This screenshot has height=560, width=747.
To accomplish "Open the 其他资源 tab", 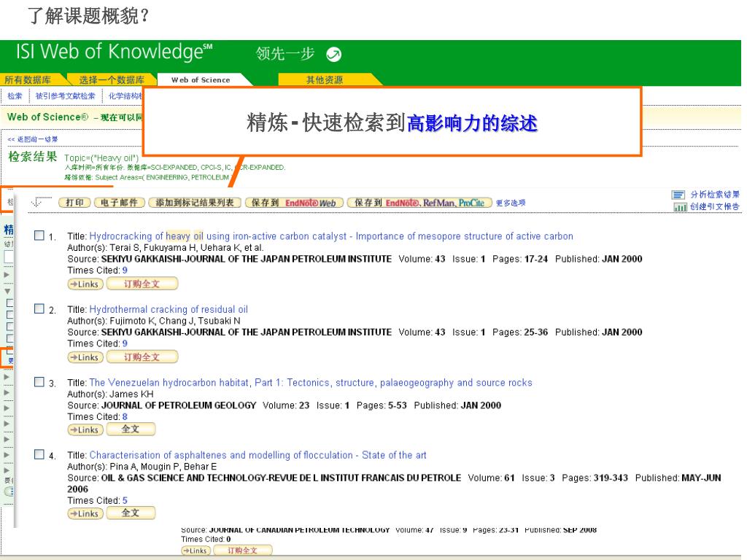I will tap(324, 80).
